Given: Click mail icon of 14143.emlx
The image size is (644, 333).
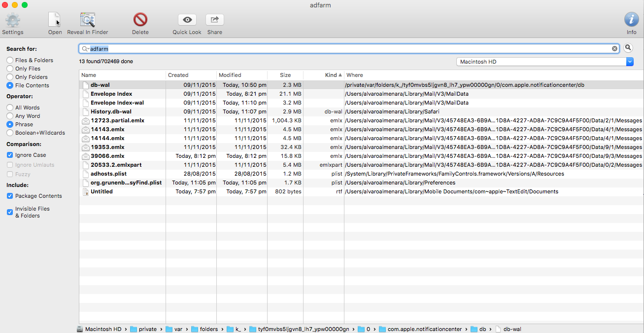Looking at the screenshot, I should pyautogui.click(x=85, y=129).
